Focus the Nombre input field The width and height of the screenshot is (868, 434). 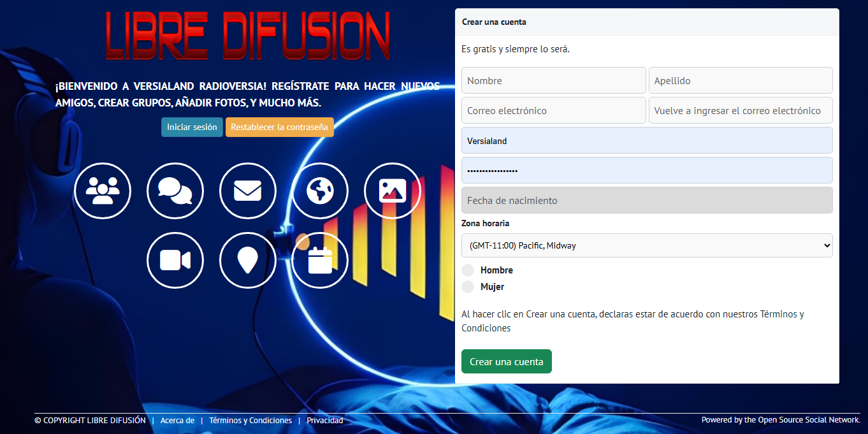[x=553, y=81]
